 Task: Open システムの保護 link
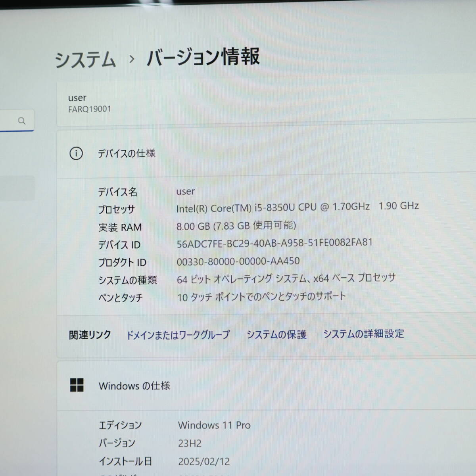276,334
